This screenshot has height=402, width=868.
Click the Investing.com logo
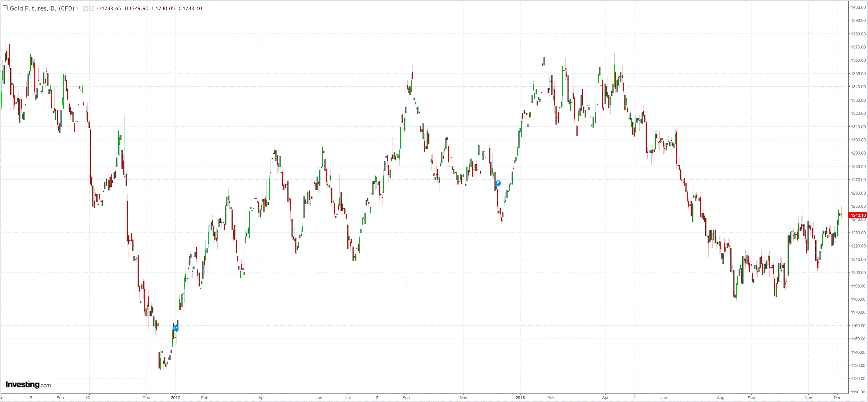(28, 384)
